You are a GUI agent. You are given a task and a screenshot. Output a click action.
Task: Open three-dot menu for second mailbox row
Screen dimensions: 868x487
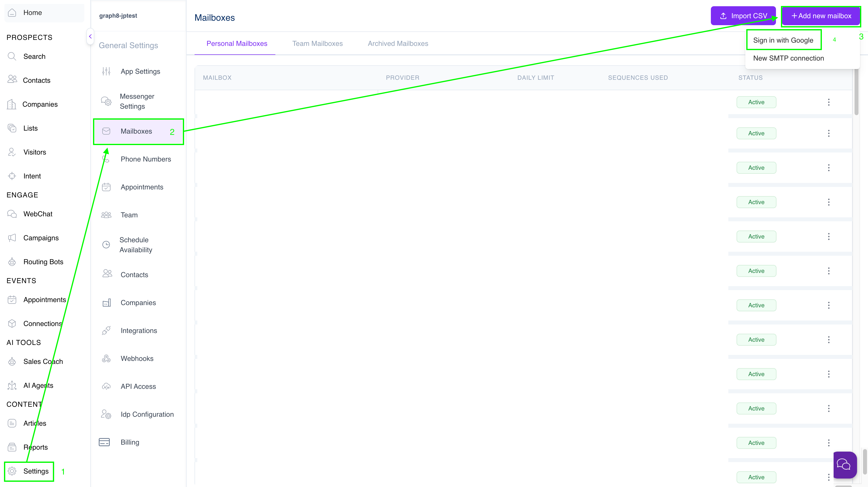tap(829, 133)
